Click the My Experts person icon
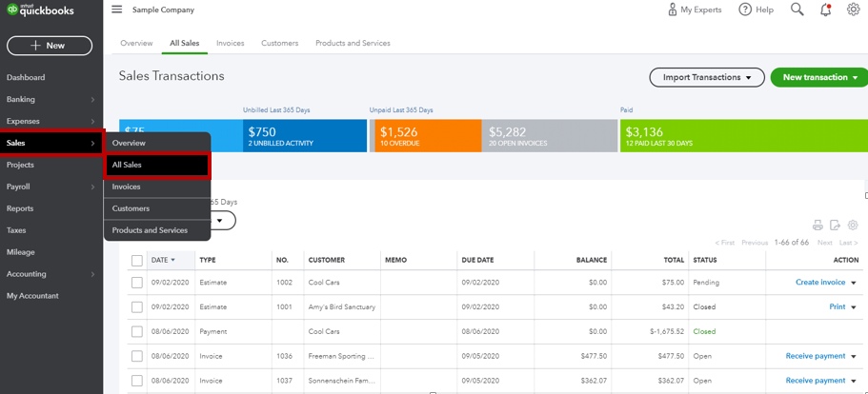This screenshot has height=394, width=868. pyautogui.click(x=673, y=10)
